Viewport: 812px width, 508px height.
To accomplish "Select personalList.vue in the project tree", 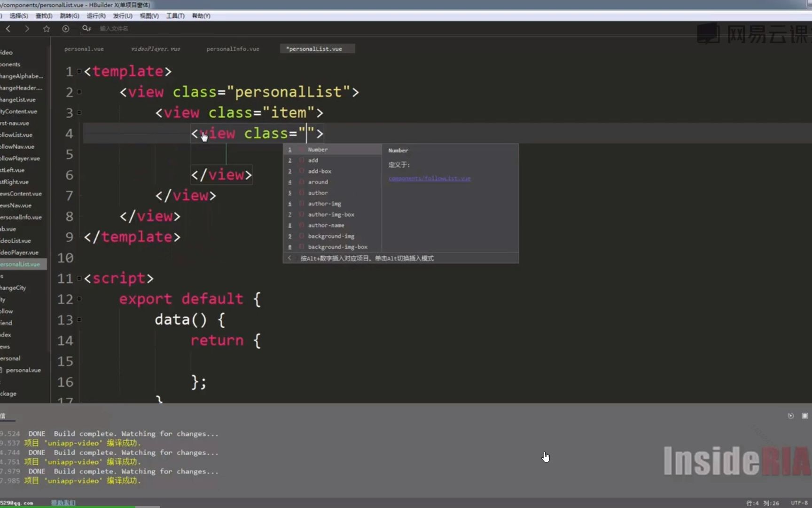I will (x=23, y=264).
